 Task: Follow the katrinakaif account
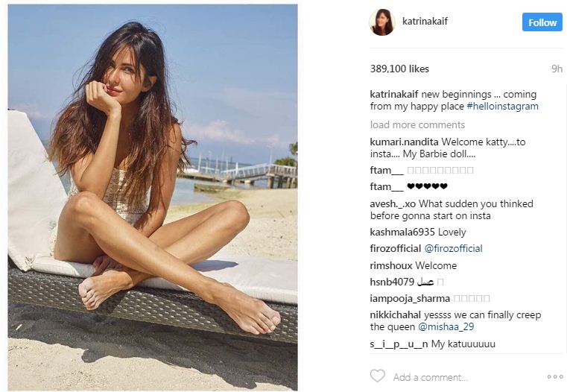point(542,22)
